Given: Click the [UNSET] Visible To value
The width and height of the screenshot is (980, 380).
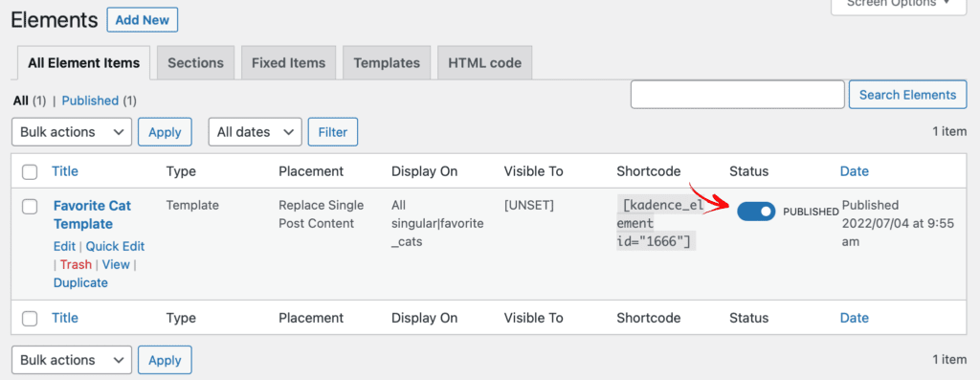Looking at the screenshot, I should (x=529, y=205).
